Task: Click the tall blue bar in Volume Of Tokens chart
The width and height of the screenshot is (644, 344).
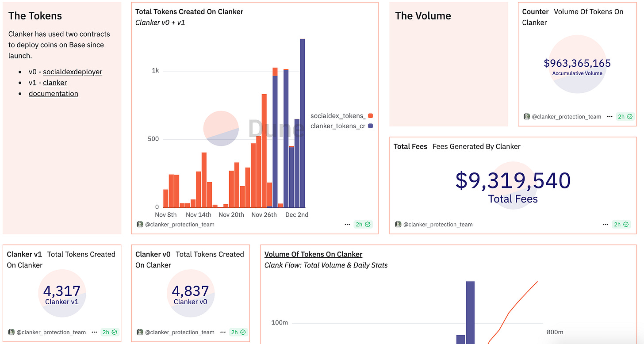Action: [470, 313]
